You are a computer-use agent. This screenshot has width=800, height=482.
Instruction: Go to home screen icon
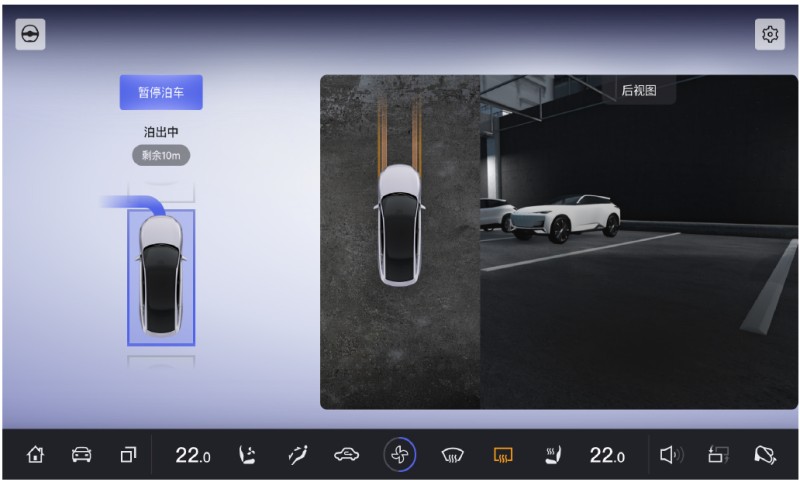click(x=35, y=454)
